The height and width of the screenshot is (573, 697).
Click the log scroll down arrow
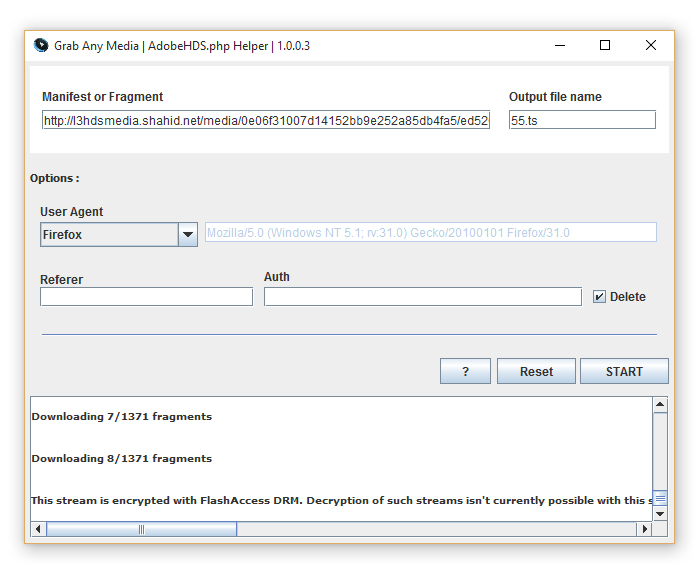660,514
